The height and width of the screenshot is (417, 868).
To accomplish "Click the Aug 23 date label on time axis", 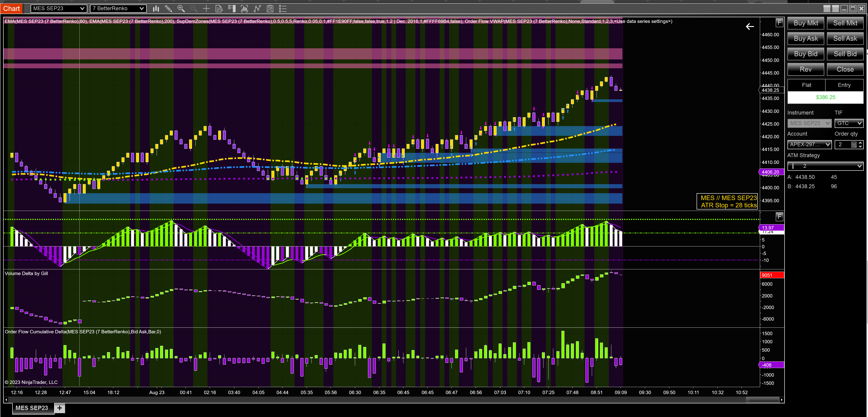I will pyautogui.click(x=157, y=393).
